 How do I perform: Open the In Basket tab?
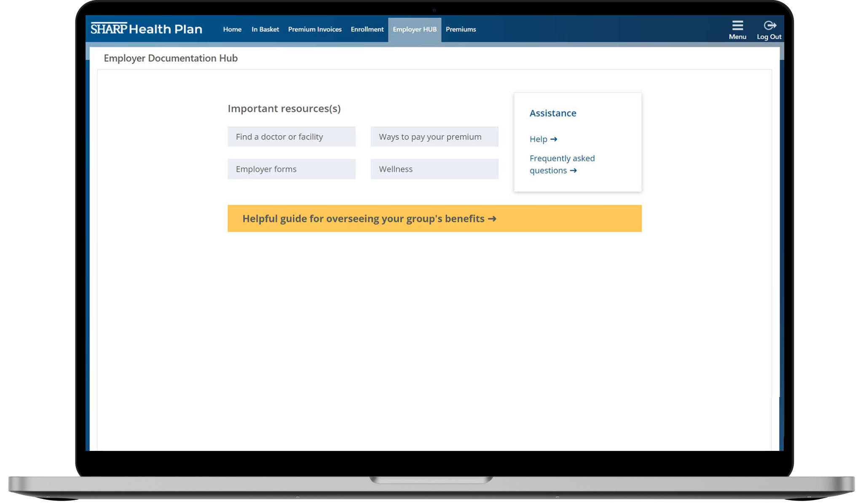tap(265, 29)
